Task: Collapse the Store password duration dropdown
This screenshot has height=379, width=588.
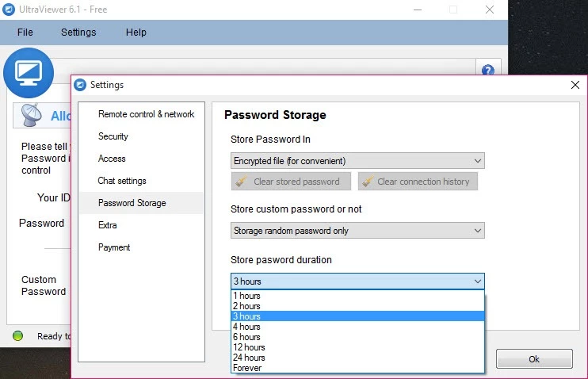Action: pyautogui.click(x=477, y=281)
